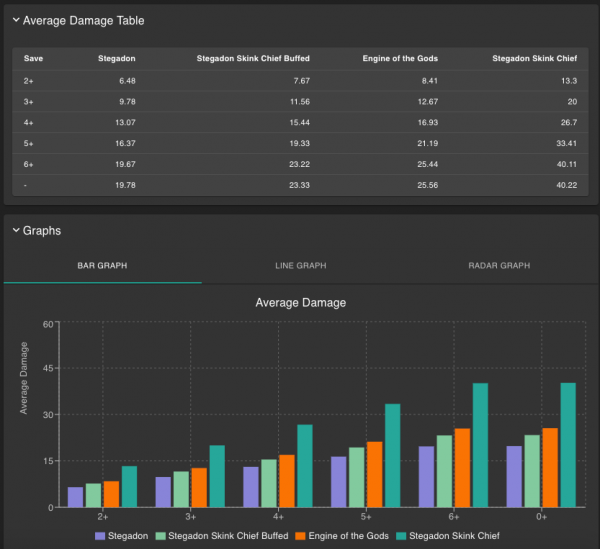Switch to the Line Graph tab
Image resolution: width=600 pixels, height=549 pixels.
301,266
